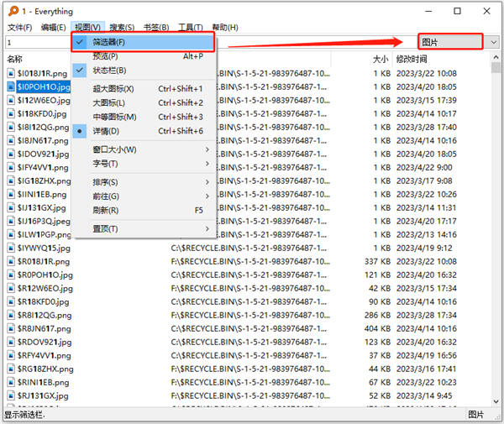Open the 工具(T) menu
The image size is (504, 424).
coord(191,28)
